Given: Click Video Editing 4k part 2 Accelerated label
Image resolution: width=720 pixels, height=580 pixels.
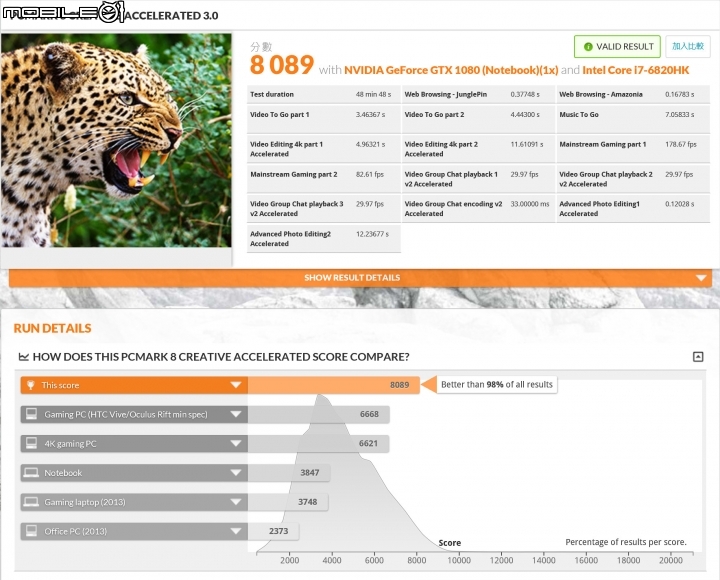Looking at the screenshot, I should (x=441, y=149).
